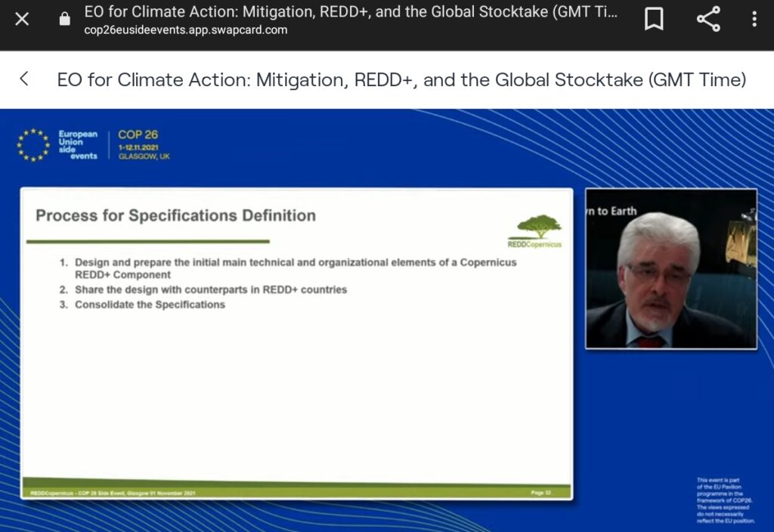Tap the cop26eusideevents.app.swapcard.com URL text
This screenshot has height=532, width=774.
coord(186,30)
